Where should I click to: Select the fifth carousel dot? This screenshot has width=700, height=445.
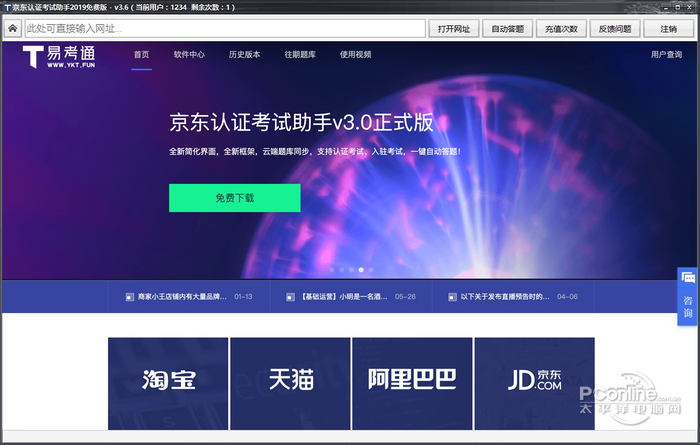coord(371,270)
